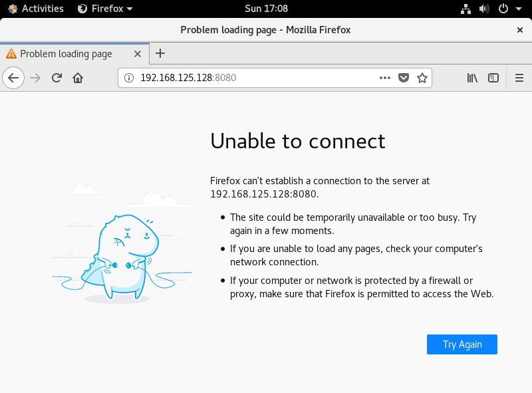Screen dimensions: 532x393
Task: Close the Firefox window
Action: (x=519, y=30)
